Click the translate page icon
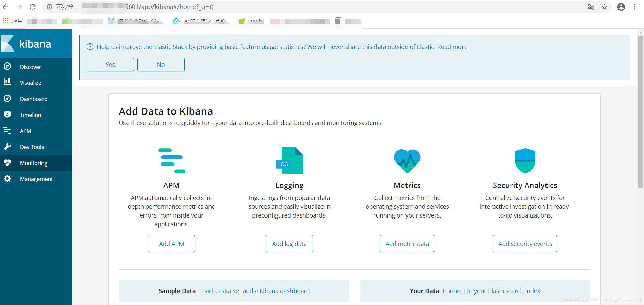 (591, 7)
